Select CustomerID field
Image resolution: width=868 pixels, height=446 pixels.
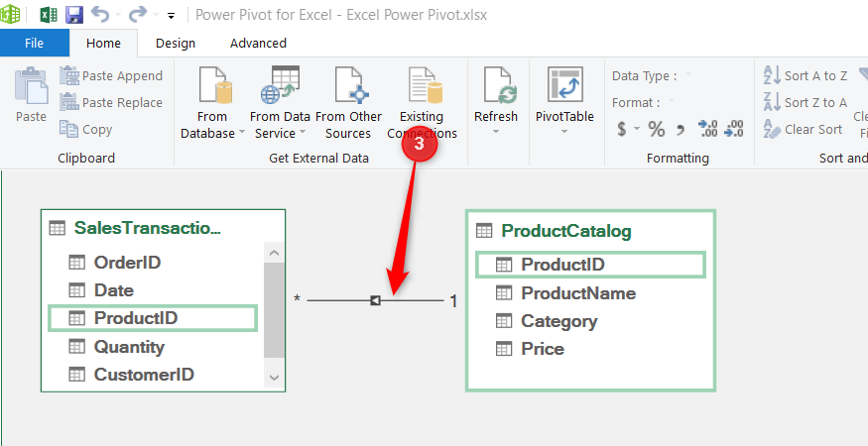155,375
